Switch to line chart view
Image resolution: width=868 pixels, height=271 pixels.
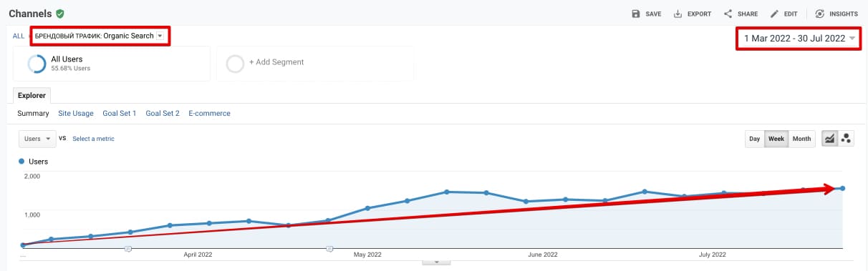coord(829,139)
